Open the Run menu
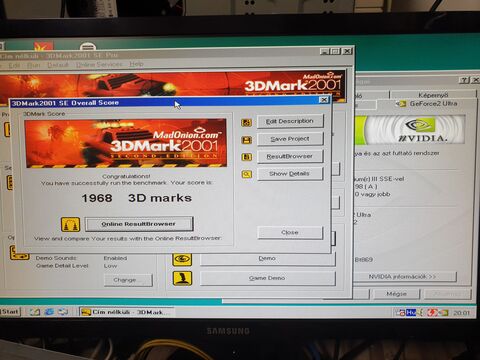The image size is (480, 360). (x=33, y=65)
